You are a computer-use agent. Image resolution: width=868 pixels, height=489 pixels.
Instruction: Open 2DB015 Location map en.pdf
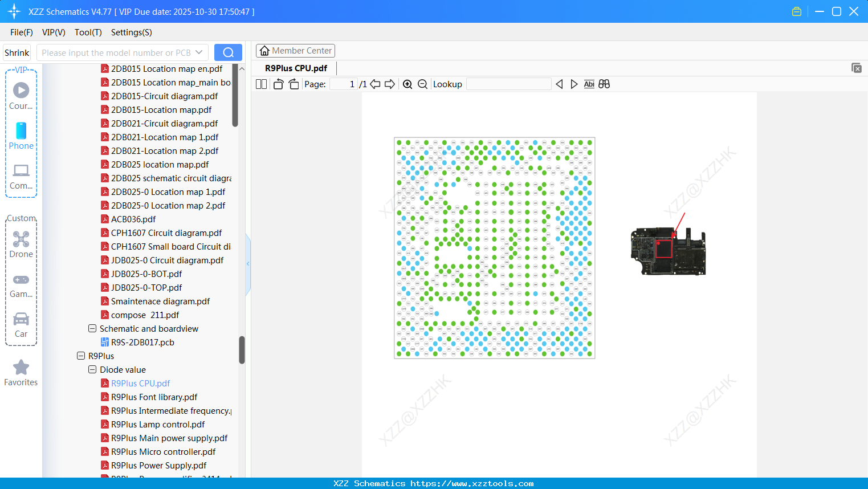tap(166, 68)
